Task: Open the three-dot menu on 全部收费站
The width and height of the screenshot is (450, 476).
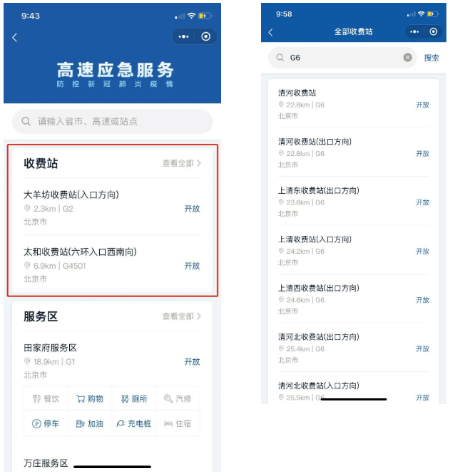Action: (414, 31)
